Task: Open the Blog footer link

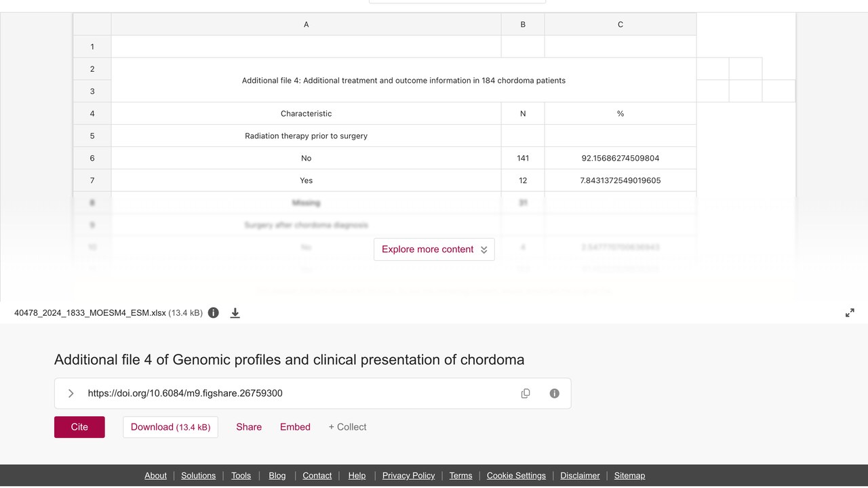Action: pos(277,476)
